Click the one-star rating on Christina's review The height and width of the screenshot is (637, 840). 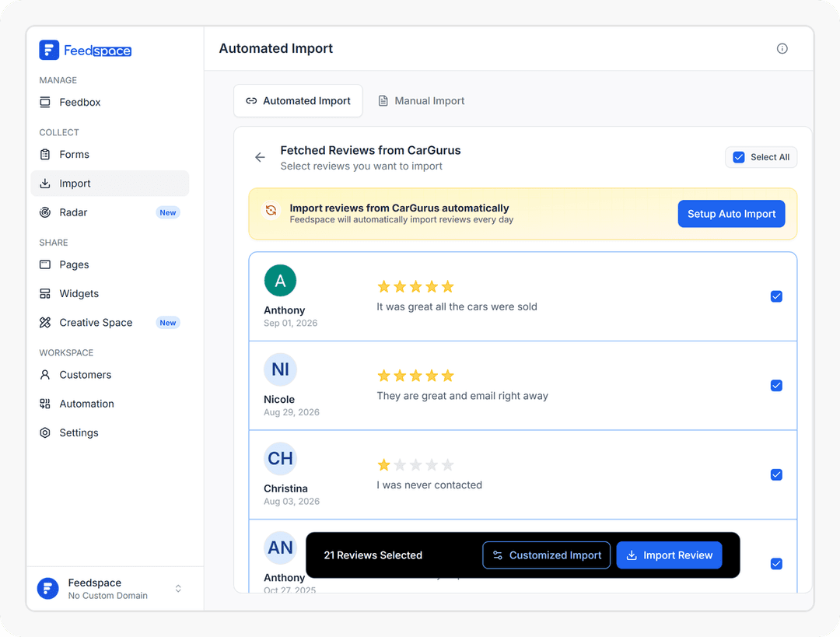tap(415, 464)
